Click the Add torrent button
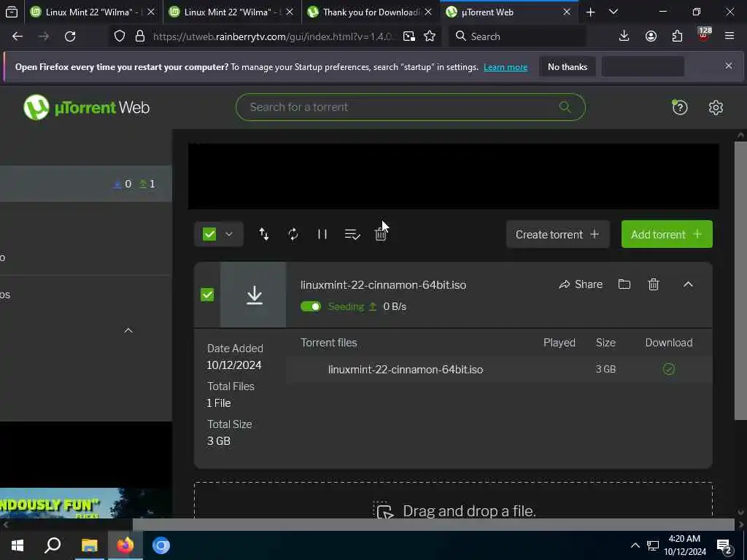Screen dimensions: 747x560 (x=667, y=234)
